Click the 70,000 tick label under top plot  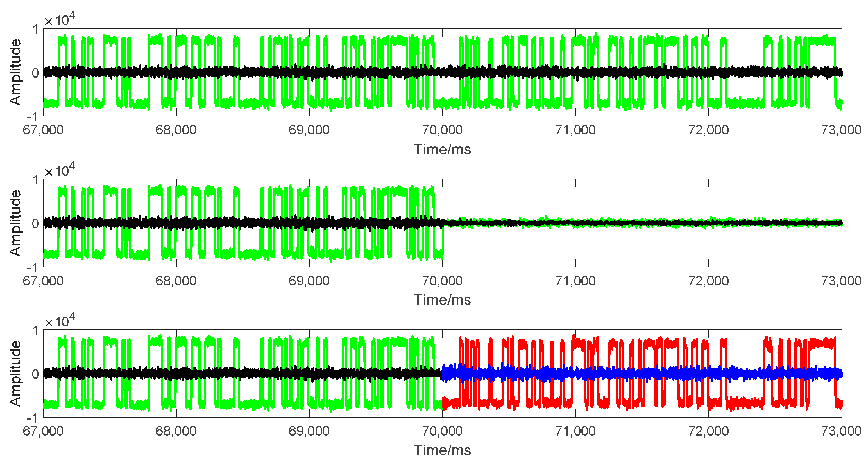(442, 130)
